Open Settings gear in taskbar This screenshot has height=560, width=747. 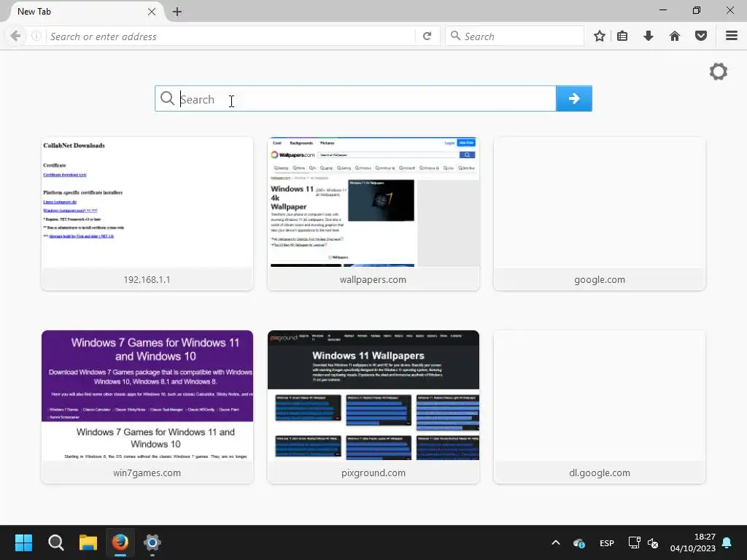[x=152, y=542]
